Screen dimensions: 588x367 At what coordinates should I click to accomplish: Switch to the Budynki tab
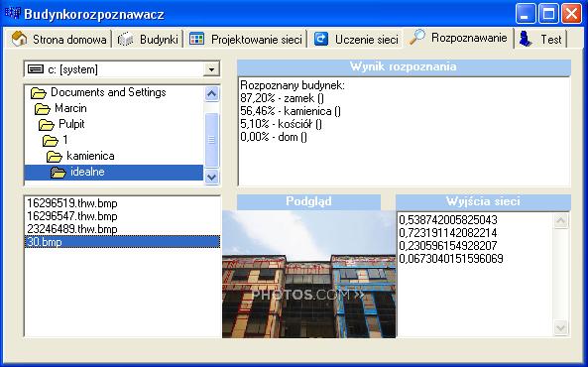point(148,39)
